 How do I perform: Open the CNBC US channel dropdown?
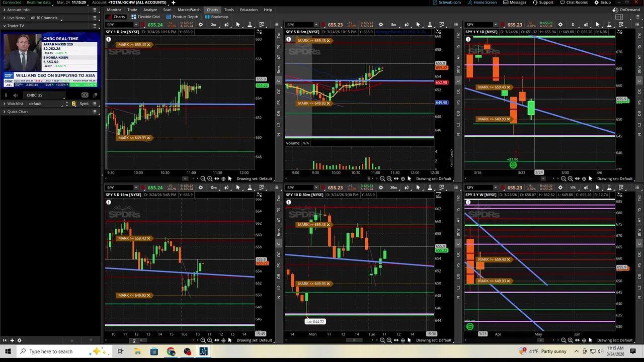(x=44, y=95)
